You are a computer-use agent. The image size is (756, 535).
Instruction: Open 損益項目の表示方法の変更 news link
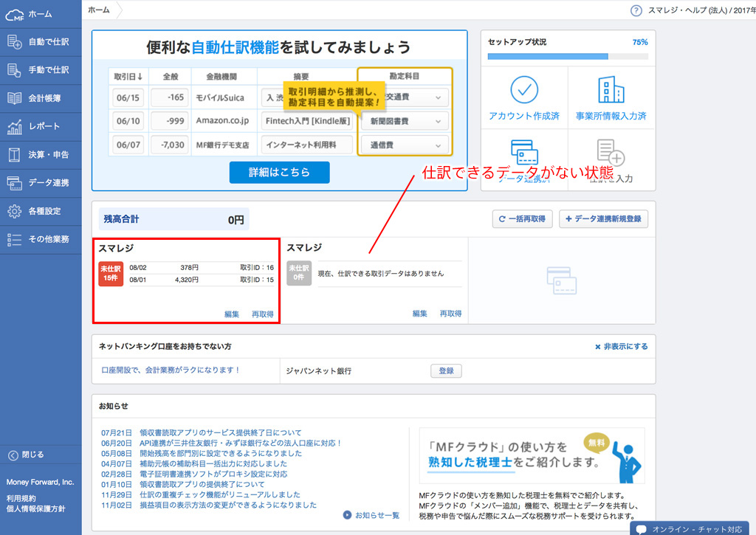click(x=228, y=505)
